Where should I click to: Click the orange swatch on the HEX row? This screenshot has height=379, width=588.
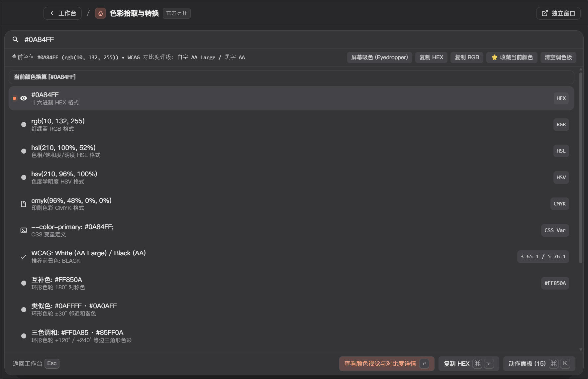14,98
